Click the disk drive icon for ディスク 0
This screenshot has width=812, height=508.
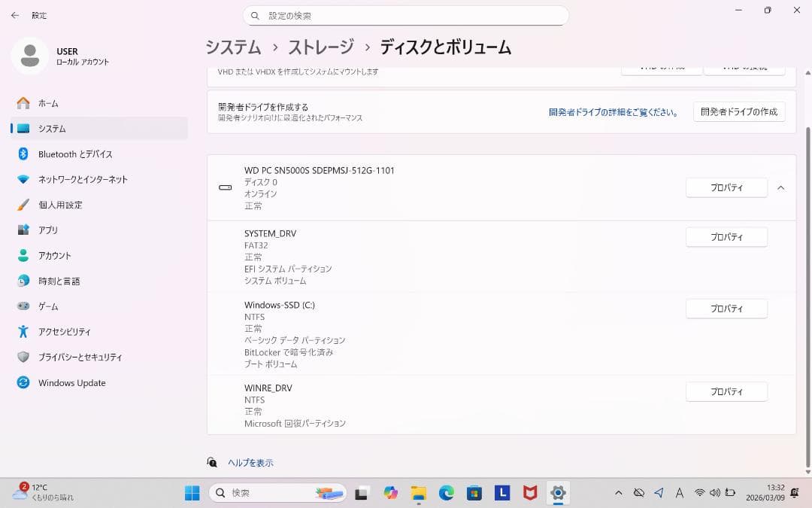coord(226,187)
